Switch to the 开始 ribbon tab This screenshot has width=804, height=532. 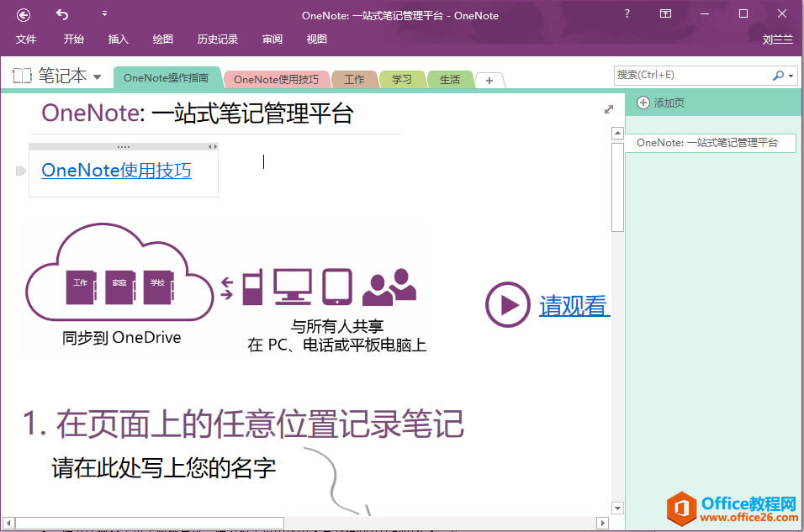coord(72,39)
